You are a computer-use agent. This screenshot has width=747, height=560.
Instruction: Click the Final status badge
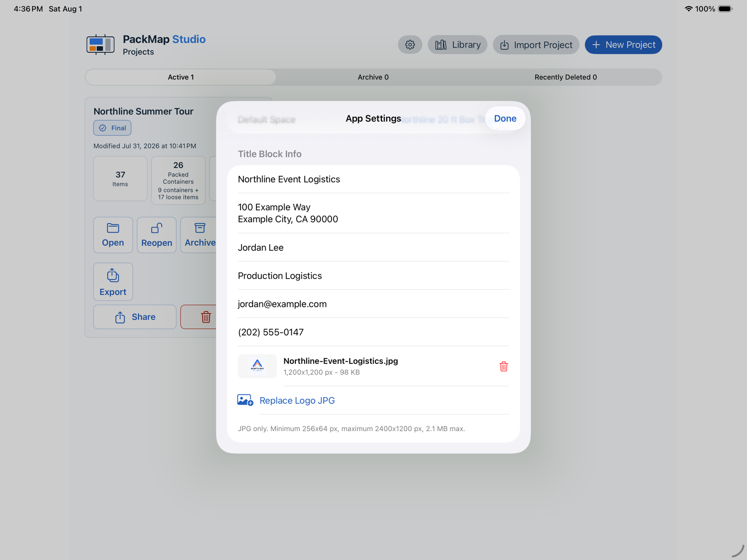pyautogui.click(x=113, y=128)
